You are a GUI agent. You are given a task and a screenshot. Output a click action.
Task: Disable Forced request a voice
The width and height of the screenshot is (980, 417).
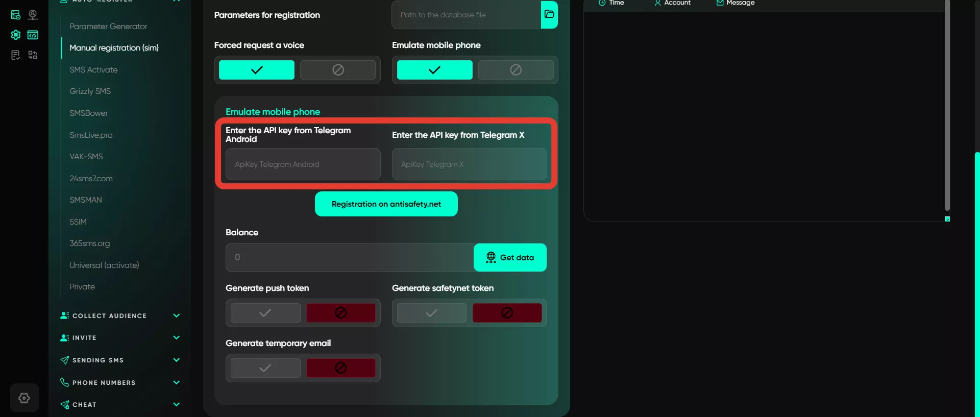click(338, 70)
